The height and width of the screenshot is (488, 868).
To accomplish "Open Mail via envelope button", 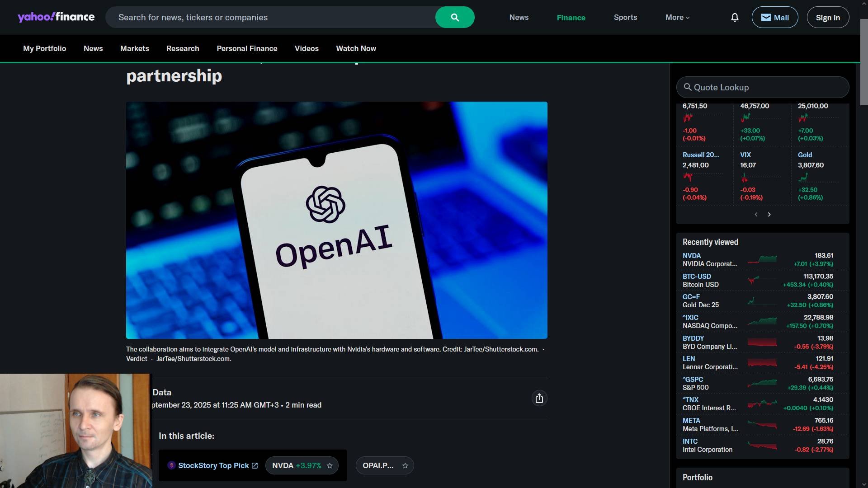I will coord(774,18).
